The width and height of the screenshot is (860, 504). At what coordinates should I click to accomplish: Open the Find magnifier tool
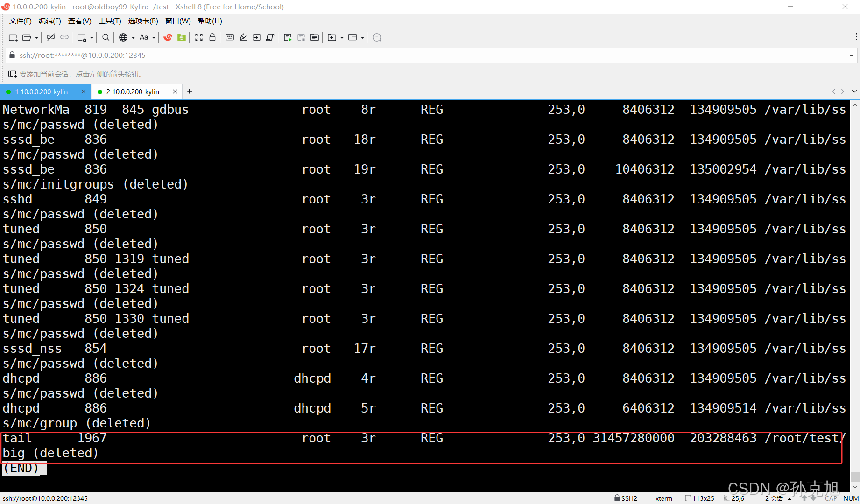pos(106,37)
